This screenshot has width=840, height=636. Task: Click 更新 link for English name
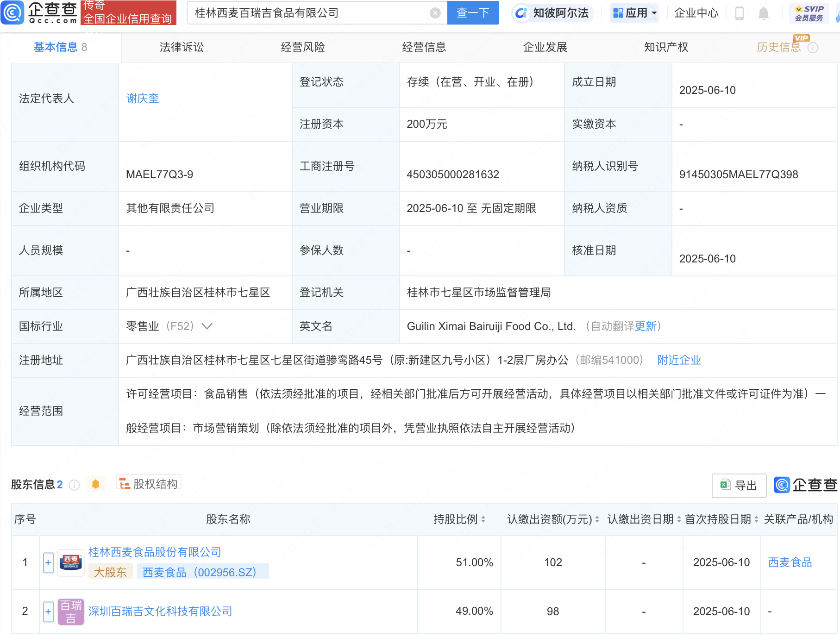click(646, 326)
